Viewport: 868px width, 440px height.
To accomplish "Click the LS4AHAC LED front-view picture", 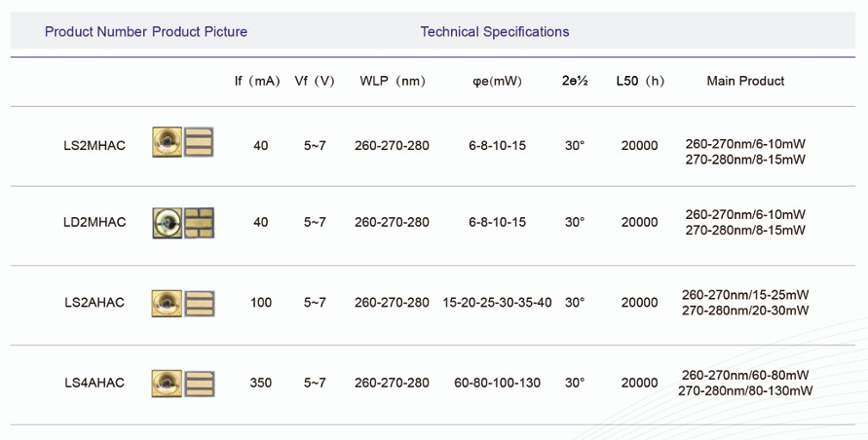I will coord(167,384).
